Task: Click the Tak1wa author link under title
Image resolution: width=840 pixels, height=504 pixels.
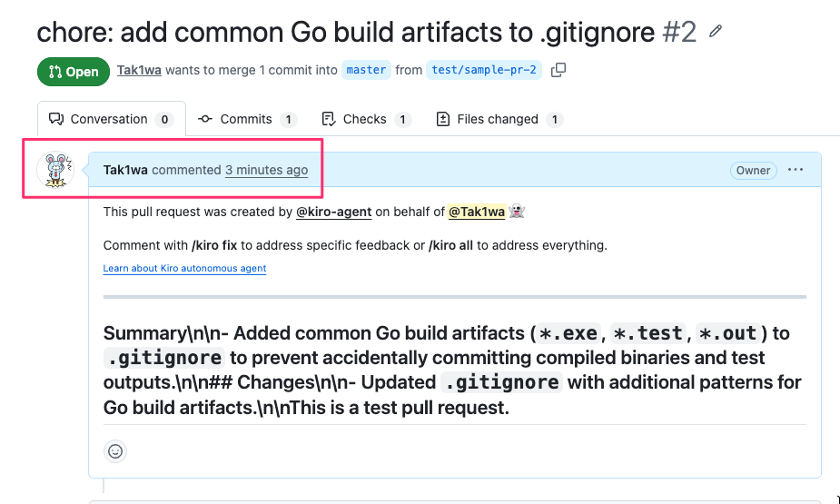Action: [139, 70]
